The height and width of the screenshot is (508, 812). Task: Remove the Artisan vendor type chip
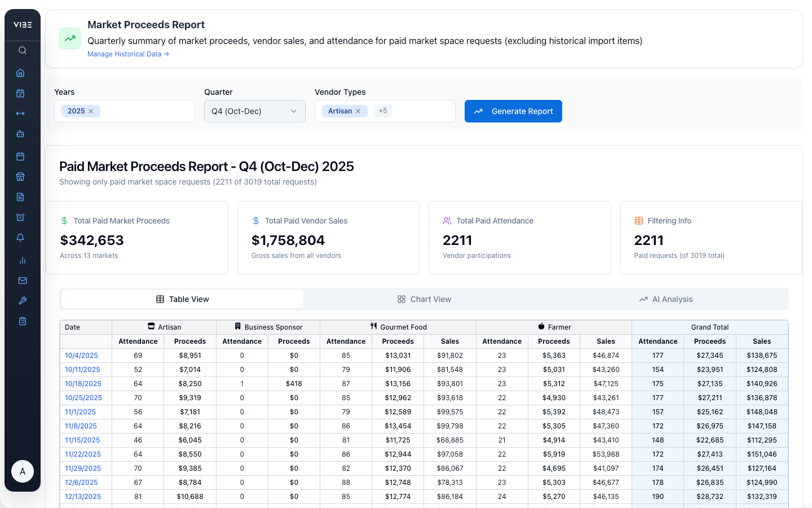[x=359, y=111]
